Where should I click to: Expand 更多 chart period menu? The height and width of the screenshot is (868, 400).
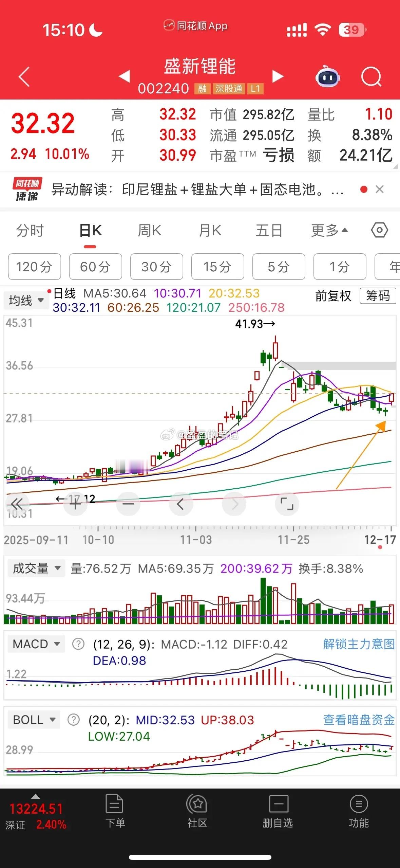coord(329,231)
